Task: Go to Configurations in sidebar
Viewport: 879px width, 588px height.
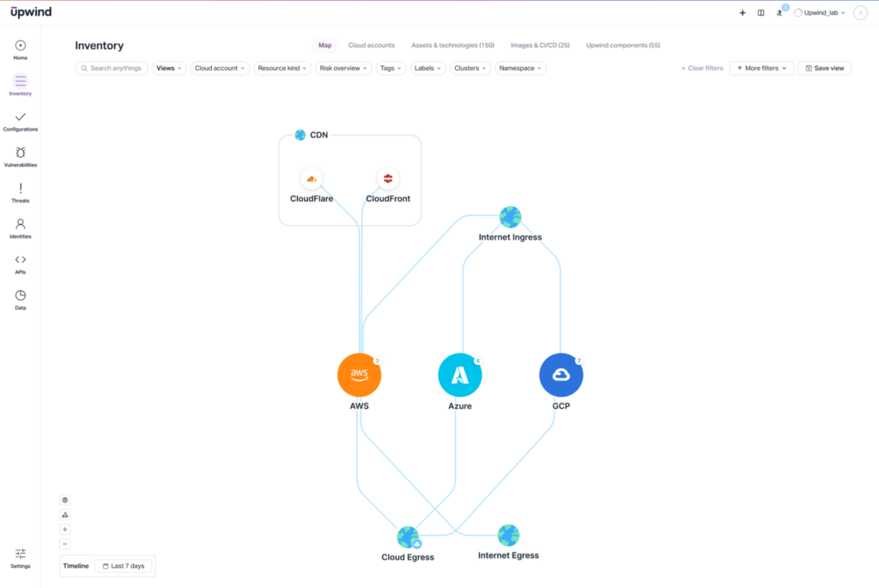Action: coord(21,121)
